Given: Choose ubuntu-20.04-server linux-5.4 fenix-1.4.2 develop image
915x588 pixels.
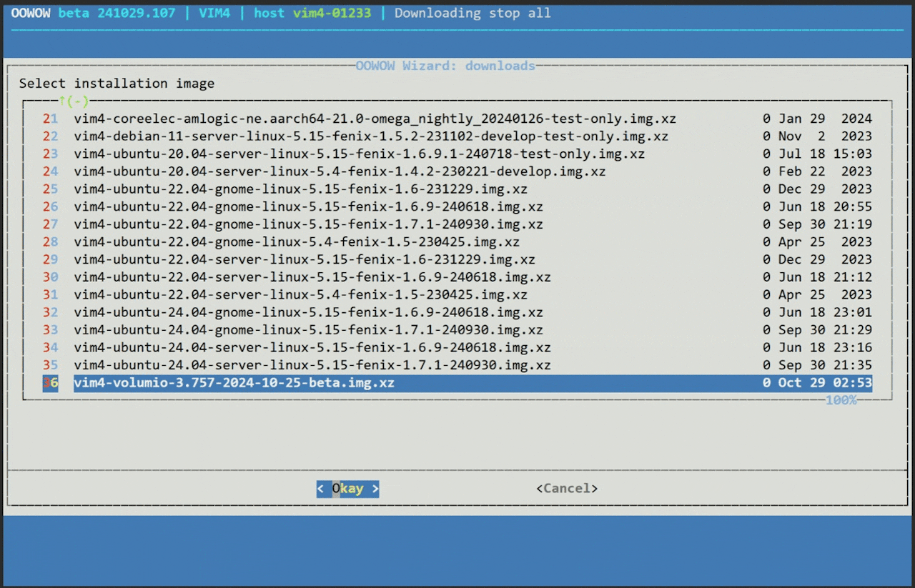Looking at the screenshot, I should coord(457,171).
